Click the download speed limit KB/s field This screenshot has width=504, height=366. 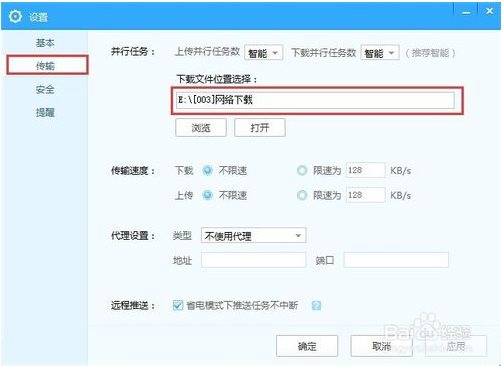(365, 170)
